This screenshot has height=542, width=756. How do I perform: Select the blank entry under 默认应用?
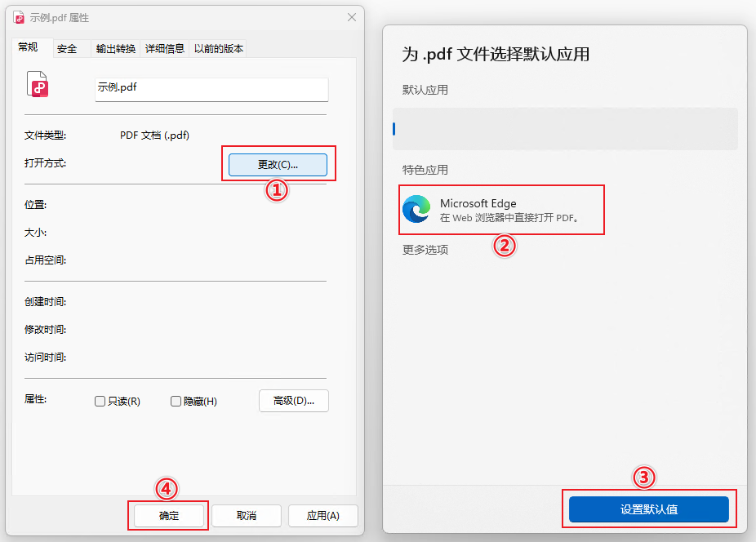pyautogui.click(x=565, y=129)
